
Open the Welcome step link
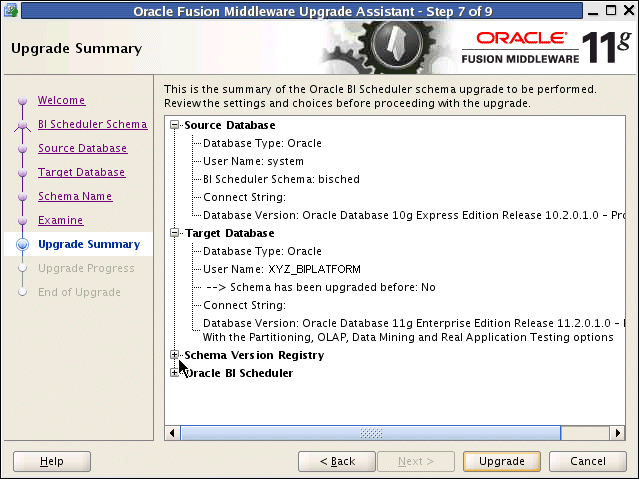(x=62, y=100)
